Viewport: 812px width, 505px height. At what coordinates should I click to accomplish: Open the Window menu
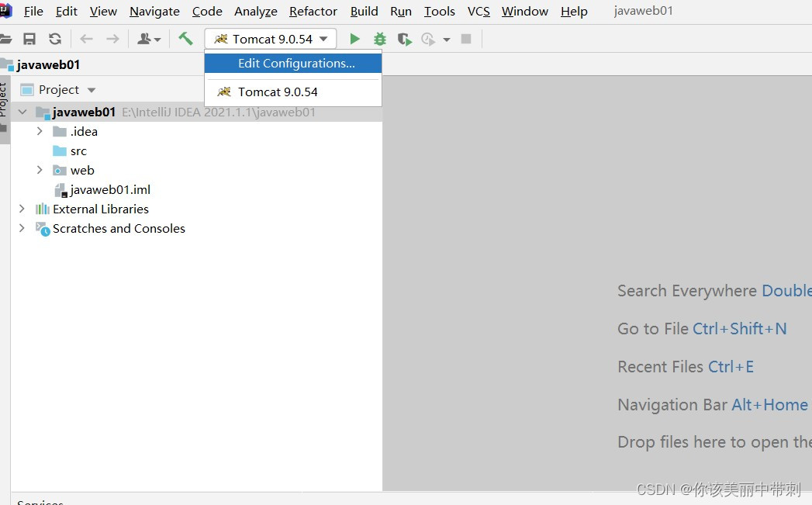click(x=524, y=12)
